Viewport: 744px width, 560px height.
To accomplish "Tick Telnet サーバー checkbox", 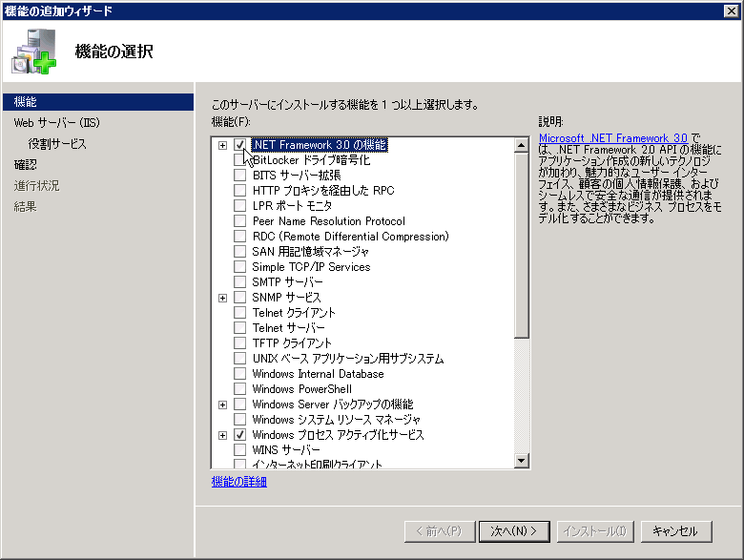I will [x=240, y=327].
